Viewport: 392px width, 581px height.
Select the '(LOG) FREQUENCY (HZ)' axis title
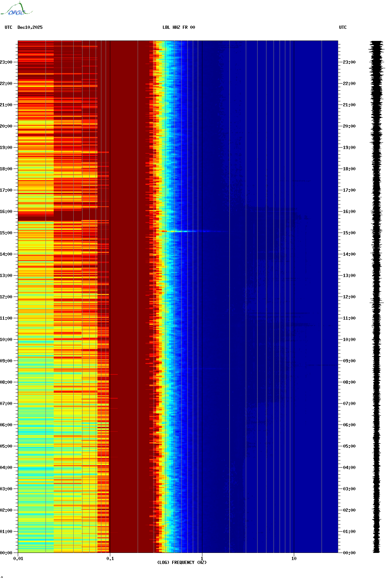coord(182,563)
